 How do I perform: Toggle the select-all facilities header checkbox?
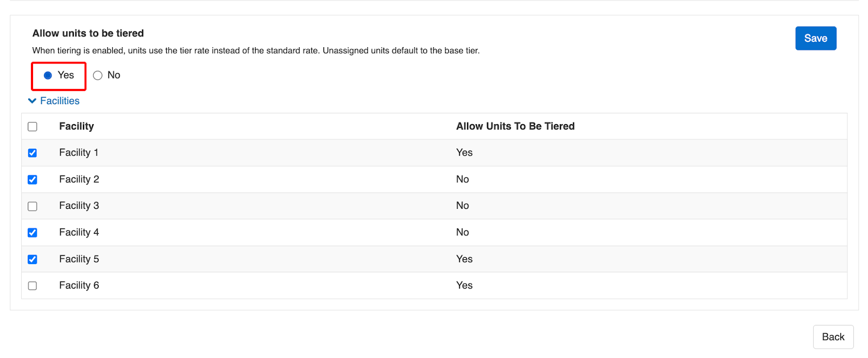[33, 126]
